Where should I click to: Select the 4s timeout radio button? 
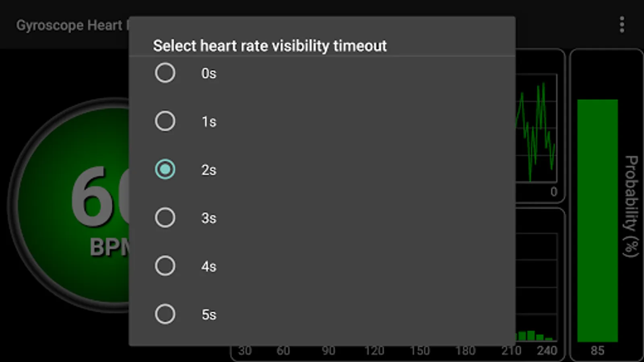point(165,266)
